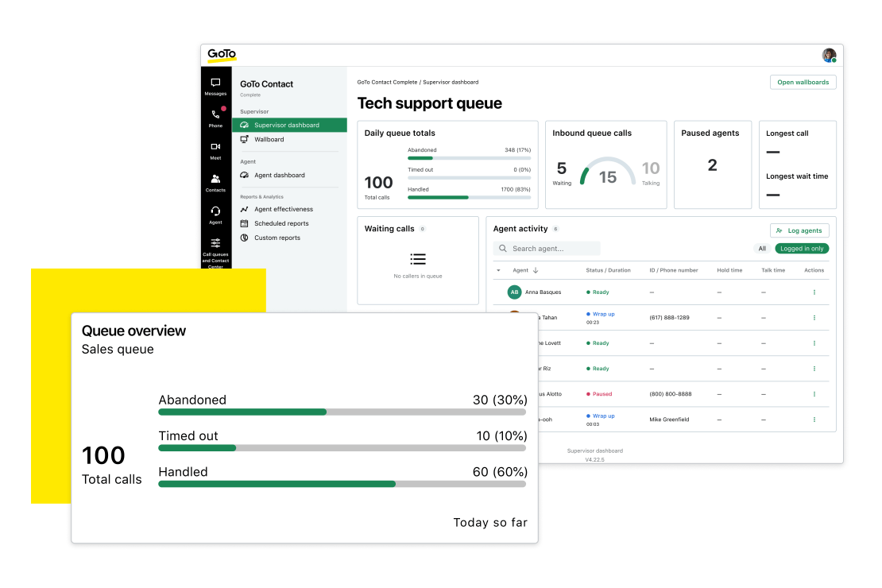This screenshot has width=882, height=588.
Task: Open the Meet icon
Action: [217, 147]
